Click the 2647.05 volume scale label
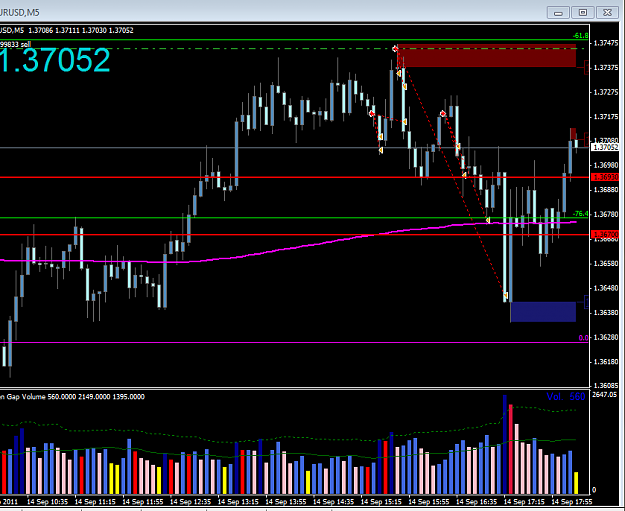 [605, 395]
